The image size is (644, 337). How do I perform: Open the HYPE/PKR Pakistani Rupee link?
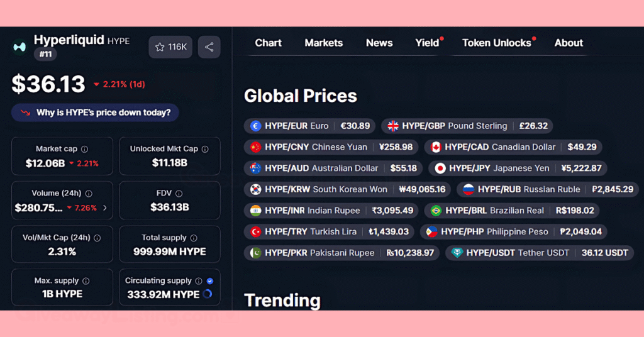point(341,253)
